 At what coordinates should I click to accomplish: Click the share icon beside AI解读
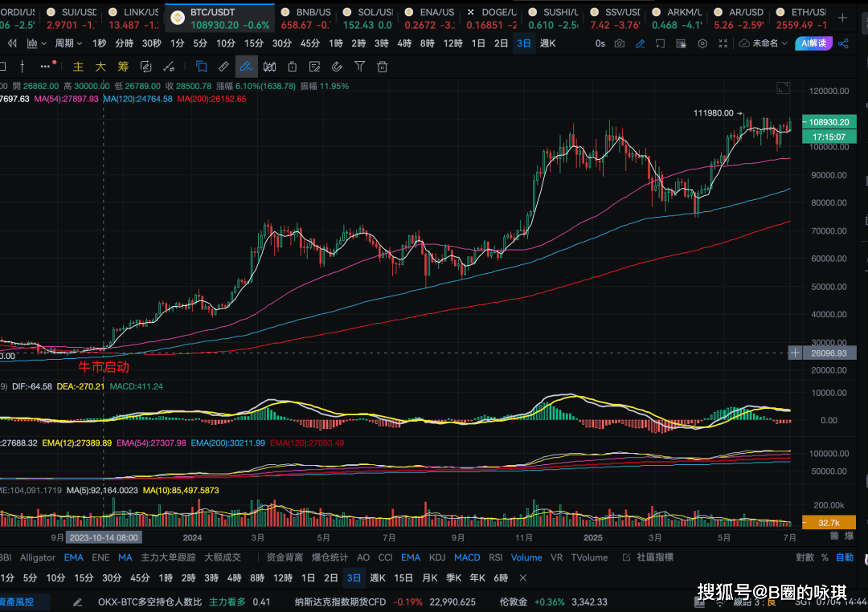(x=843, y=43)
